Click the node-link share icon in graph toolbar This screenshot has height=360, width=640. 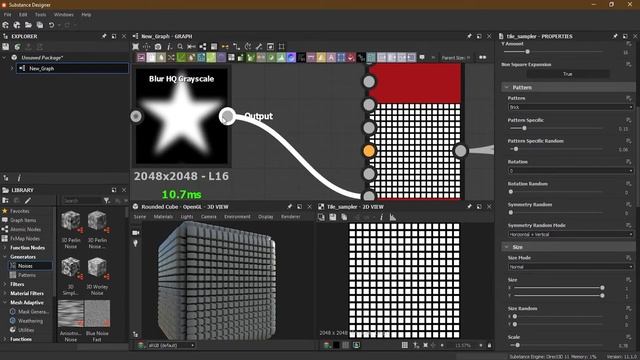tap(203, 47)
